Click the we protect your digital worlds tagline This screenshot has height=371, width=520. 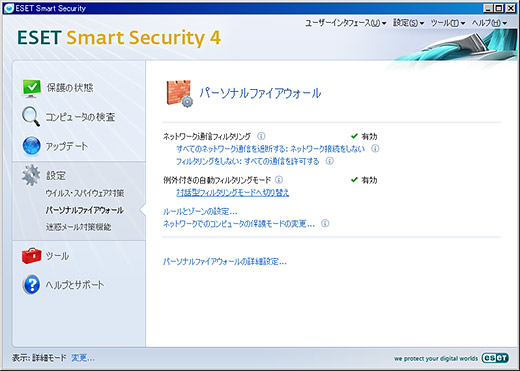click(436, 359)
